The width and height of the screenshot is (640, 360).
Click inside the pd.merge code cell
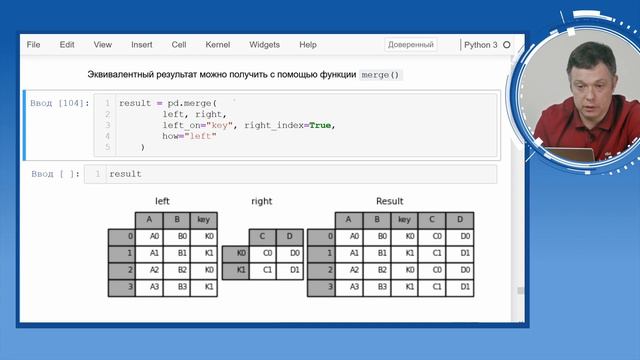click(x=296, y=125)
